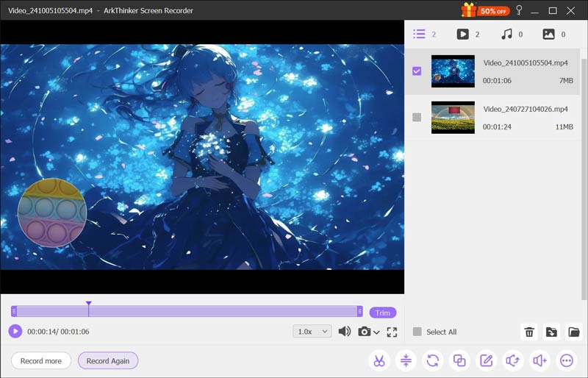Switch to the video recordings tab

468,34
